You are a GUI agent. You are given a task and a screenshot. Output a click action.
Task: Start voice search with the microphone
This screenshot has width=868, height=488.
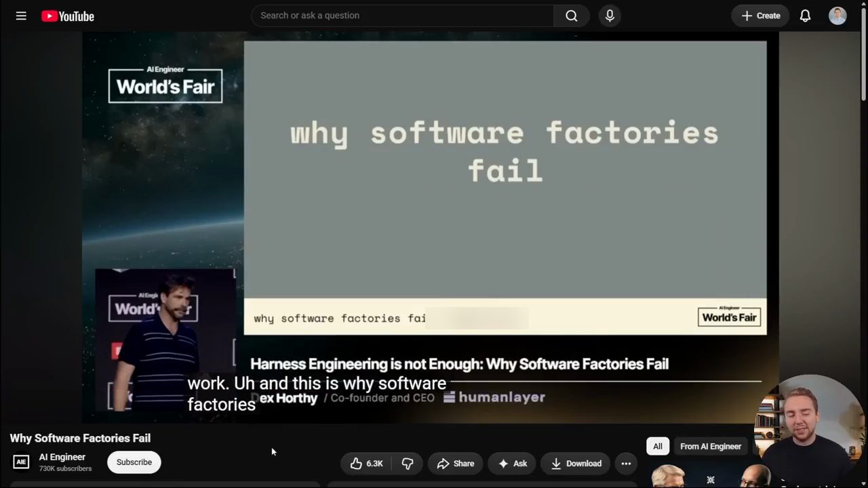610,16
